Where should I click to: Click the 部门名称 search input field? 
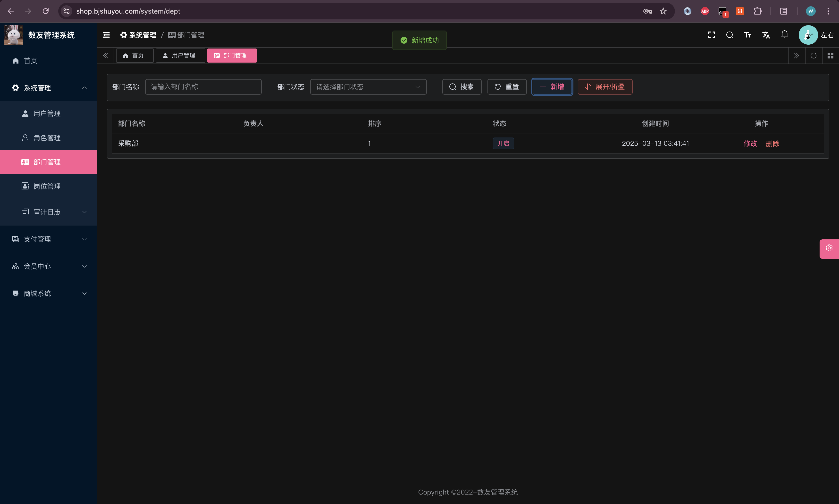(x=203, y=87)
